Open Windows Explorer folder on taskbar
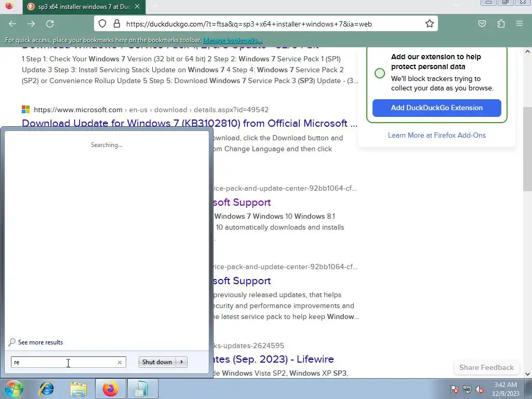The image size is (532, 399). (x=79, y=389)
